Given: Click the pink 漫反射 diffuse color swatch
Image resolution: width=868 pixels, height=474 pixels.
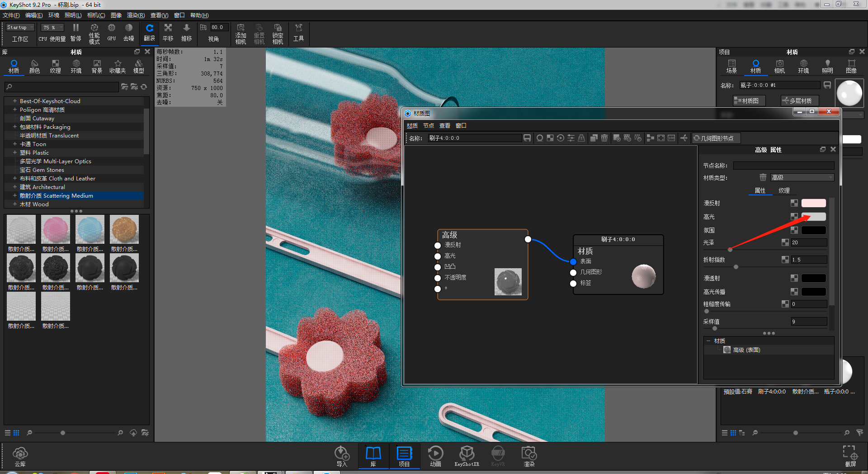Looking at the screenshot, I should [x=813, y=203].
